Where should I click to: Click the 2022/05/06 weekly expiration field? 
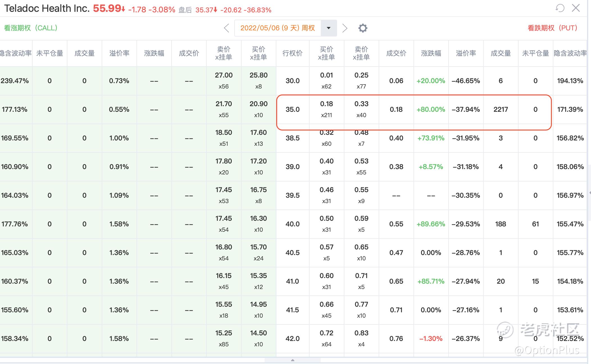(x=278, y=28)
